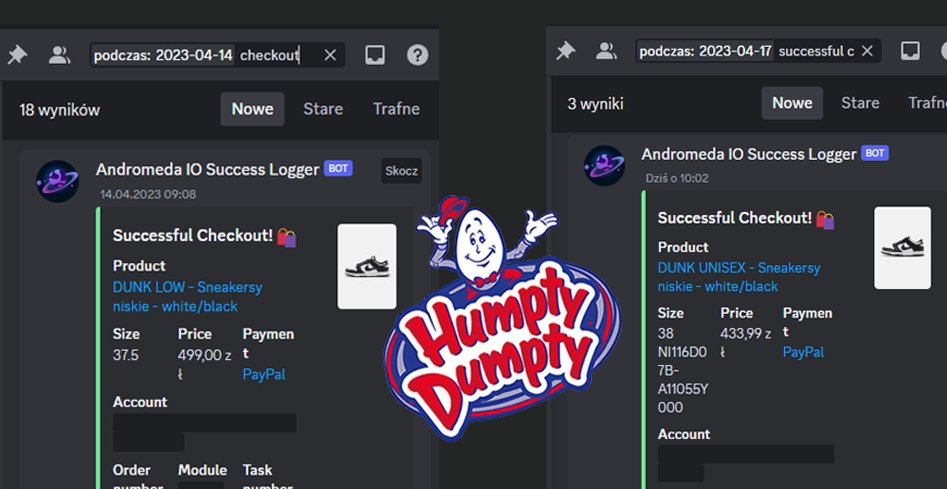Open Andromeda bot avatar in left window
Screen dimensions: 947x489
tap(57, 181)
